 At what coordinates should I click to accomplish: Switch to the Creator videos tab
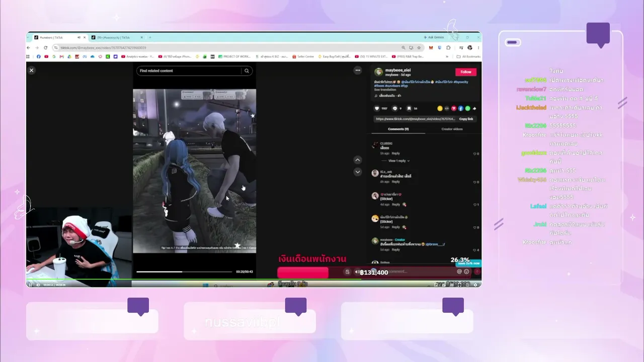pyautogui.click(x=452, y=129)
